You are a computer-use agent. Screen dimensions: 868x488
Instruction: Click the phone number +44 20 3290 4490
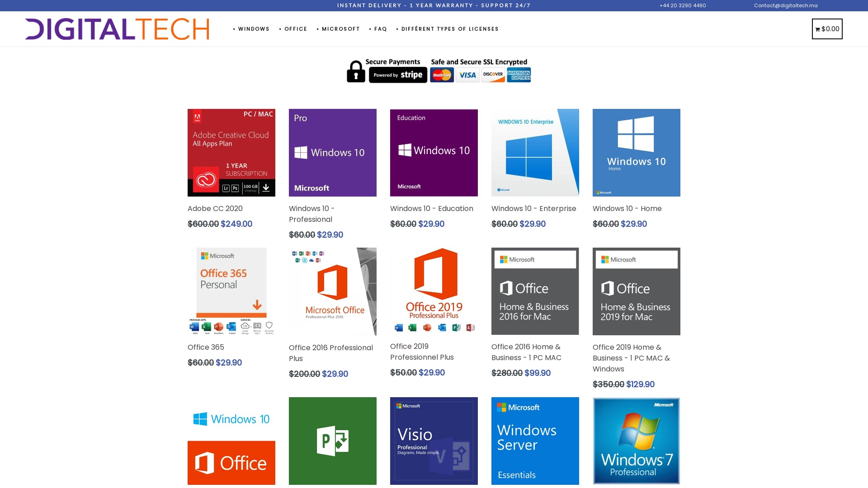tap(682, 5)
